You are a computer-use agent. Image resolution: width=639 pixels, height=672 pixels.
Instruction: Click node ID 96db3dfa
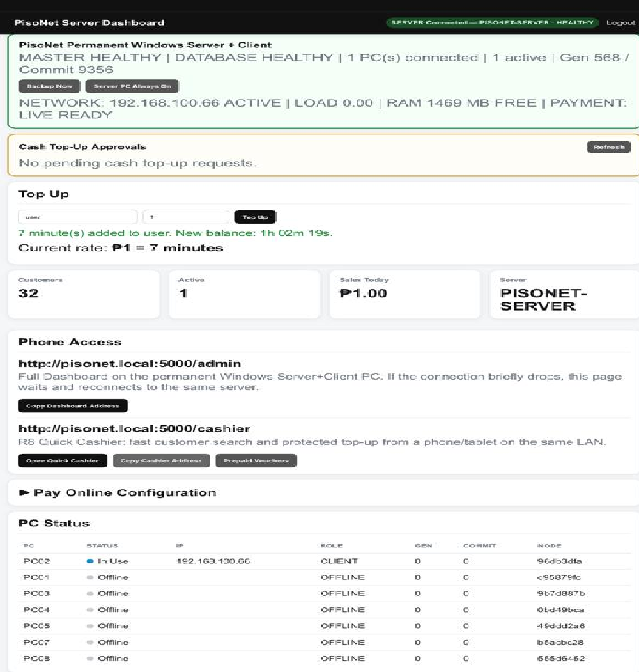click(x=560, y=561)
